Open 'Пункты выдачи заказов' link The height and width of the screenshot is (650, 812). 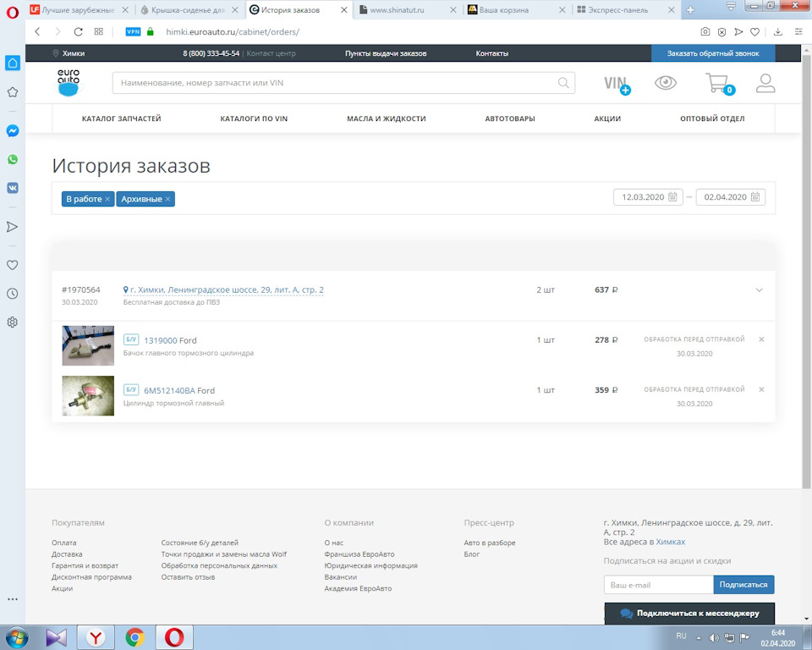(x=386, y=53)
